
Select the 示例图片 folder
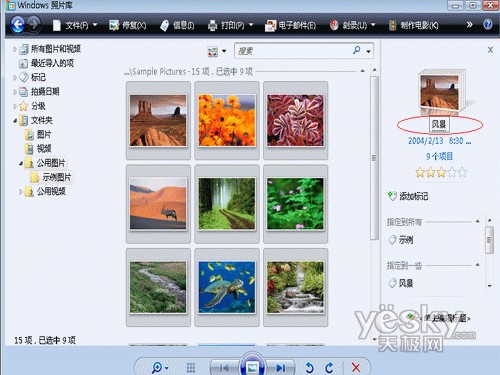(x=57, y=177)
